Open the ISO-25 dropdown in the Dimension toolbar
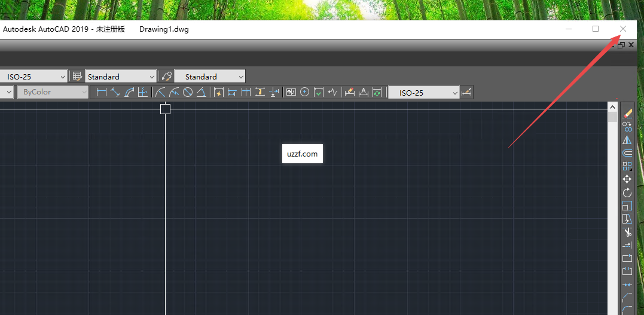The height and width of the screenshot is (315, 644). (454, 93)
